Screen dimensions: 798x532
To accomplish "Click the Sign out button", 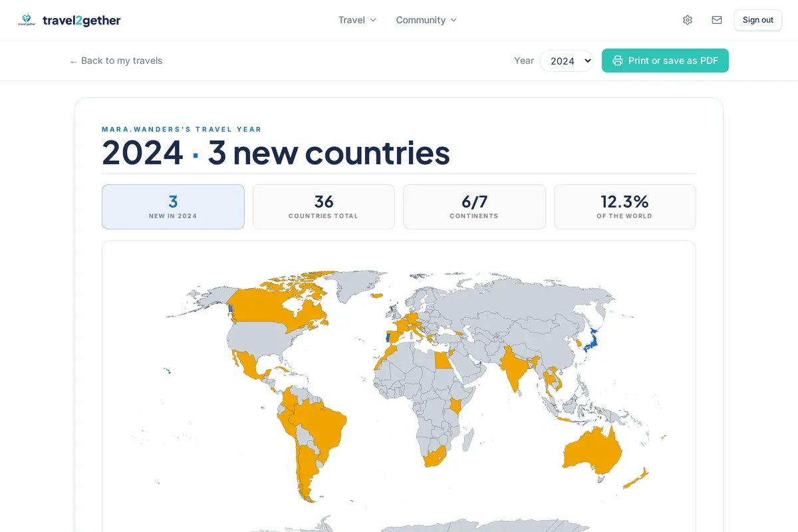I will pyautogui.click(x=758, y=20).
